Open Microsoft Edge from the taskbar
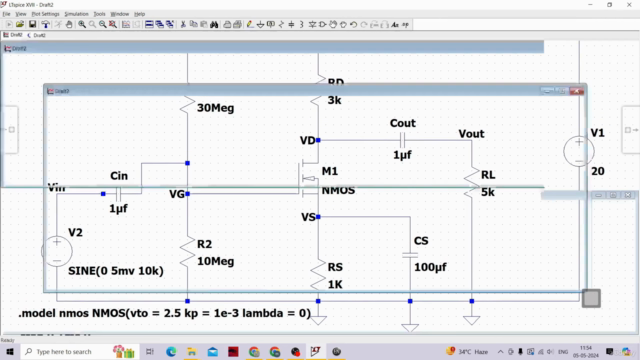640x360 pixels. (x=171, y=351)
